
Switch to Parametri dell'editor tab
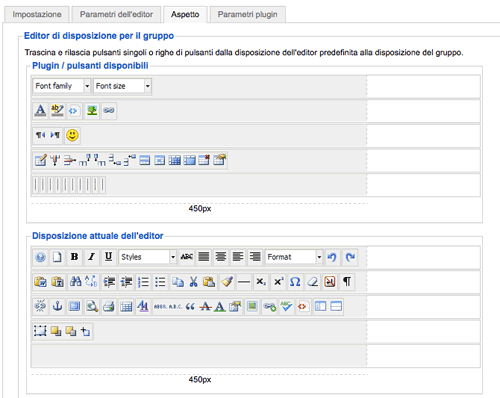point(116,14)
